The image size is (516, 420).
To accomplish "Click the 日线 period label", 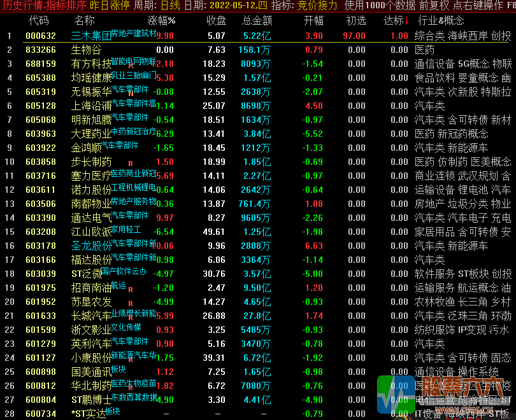I will (171, 6).
